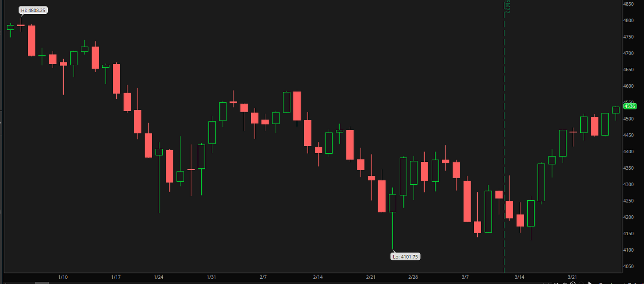Click the 4200 price axis value
644x284 pixels.
(629, 217)
